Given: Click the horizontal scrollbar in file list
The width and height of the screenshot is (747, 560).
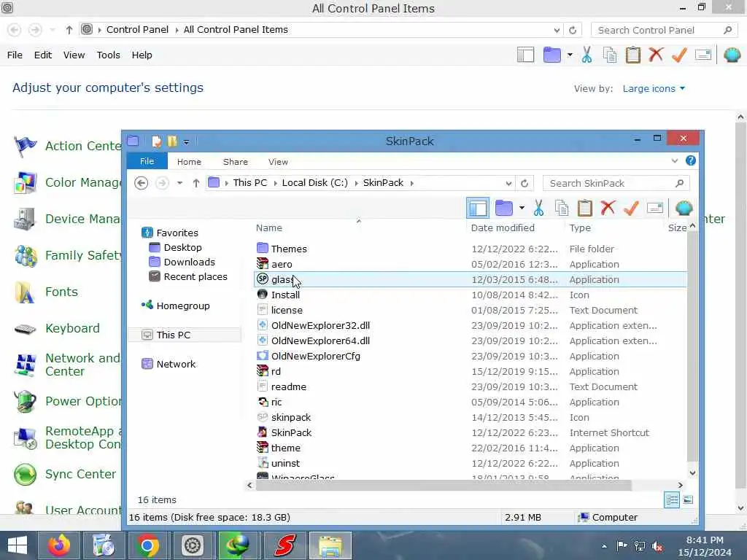Looking at the screenshot, I should tap(444, 485).
